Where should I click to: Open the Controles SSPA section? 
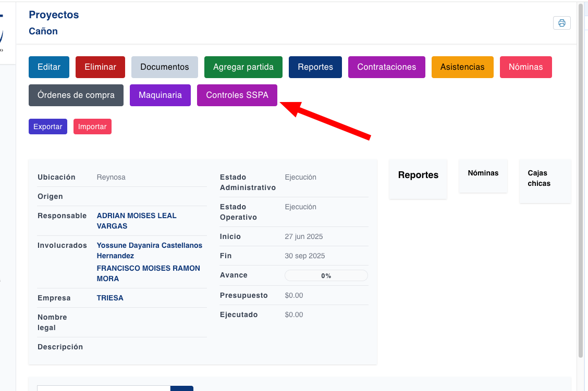click(x=237, y=95)
